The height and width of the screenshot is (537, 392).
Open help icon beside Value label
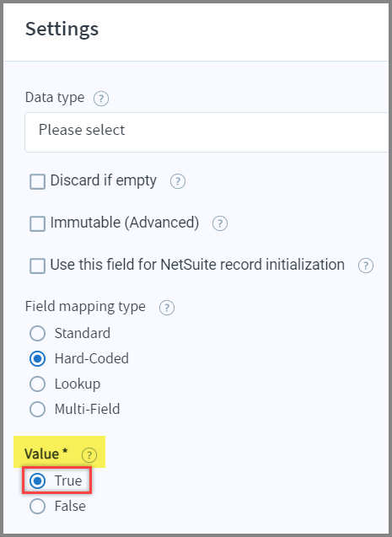[89, 455]
